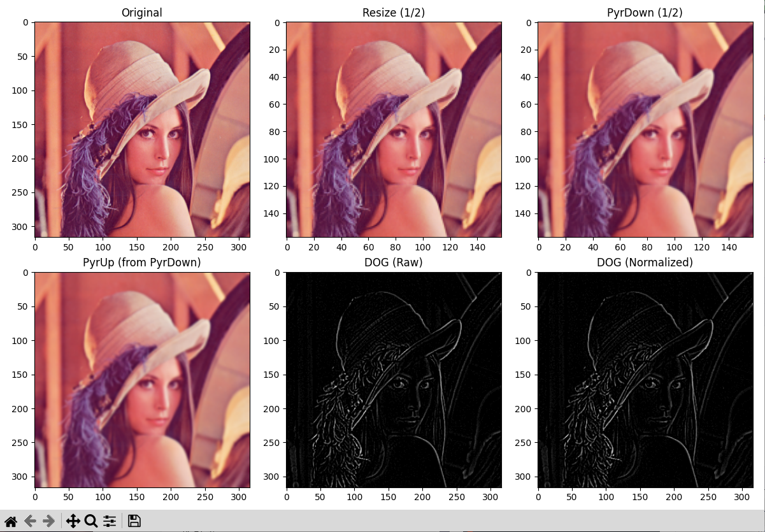Click the 'PyrUp (from PyrDown)' subplot title
This screenshot has width=765, height=532.
click(x=142, y=262)
